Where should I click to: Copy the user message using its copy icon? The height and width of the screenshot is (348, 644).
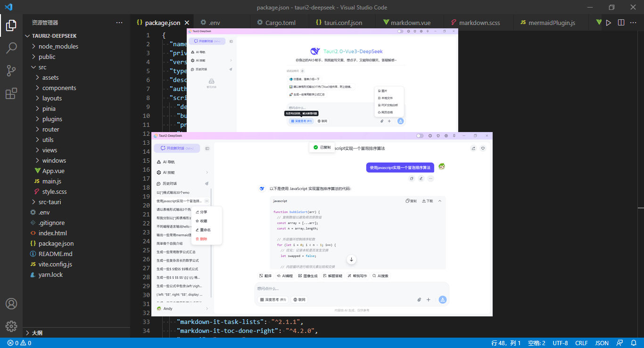point(412,179)
